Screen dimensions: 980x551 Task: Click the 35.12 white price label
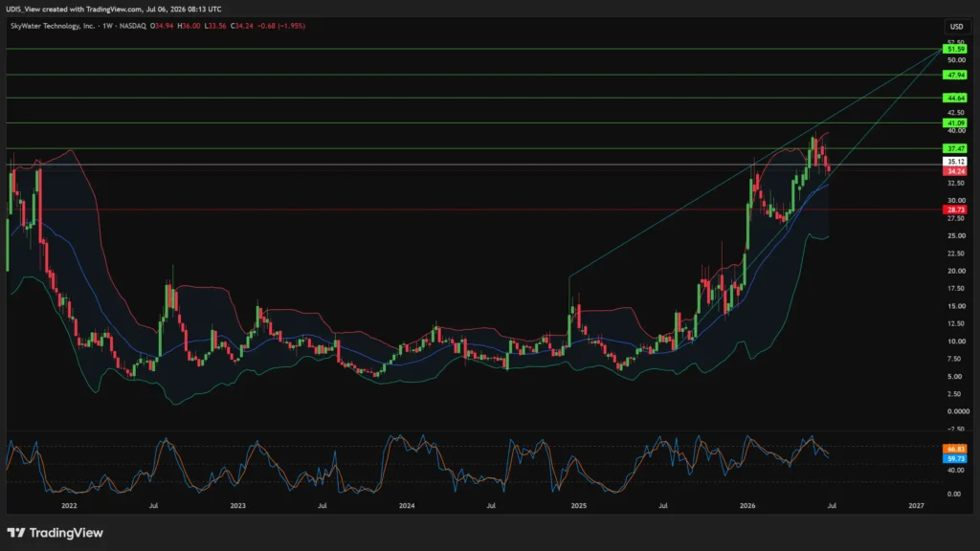[956, 161]
